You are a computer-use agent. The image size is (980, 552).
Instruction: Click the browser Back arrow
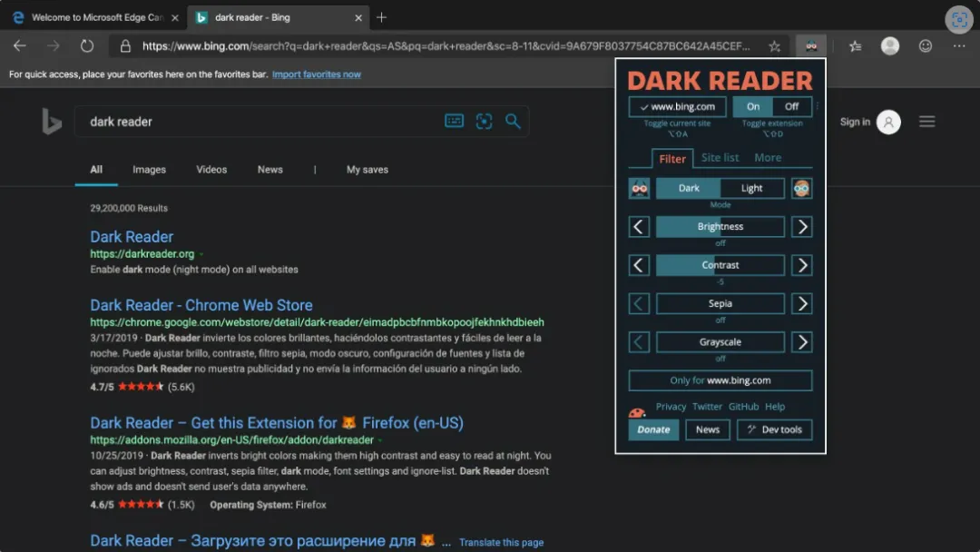coord(20,45)
